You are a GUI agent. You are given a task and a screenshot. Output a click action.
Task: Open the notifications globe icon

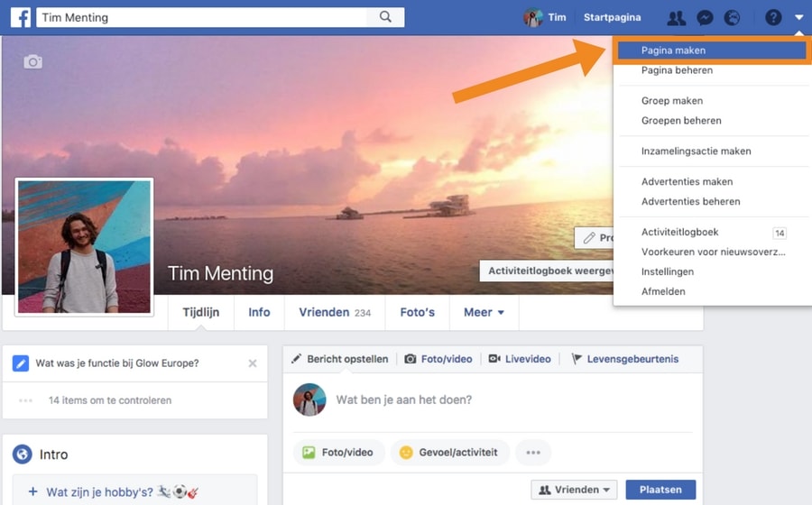[732, 18]
